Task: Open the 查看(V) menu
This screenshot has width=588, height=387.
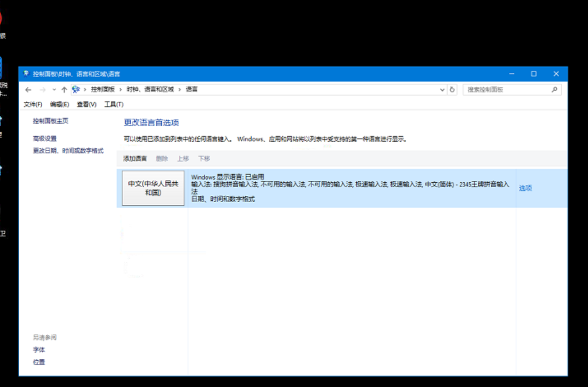Action: tap(87, 104)
